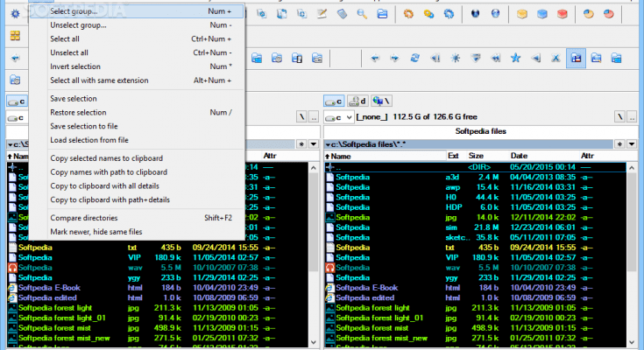Choose Compare directories
644x350 pixels.
pos(138,218)
